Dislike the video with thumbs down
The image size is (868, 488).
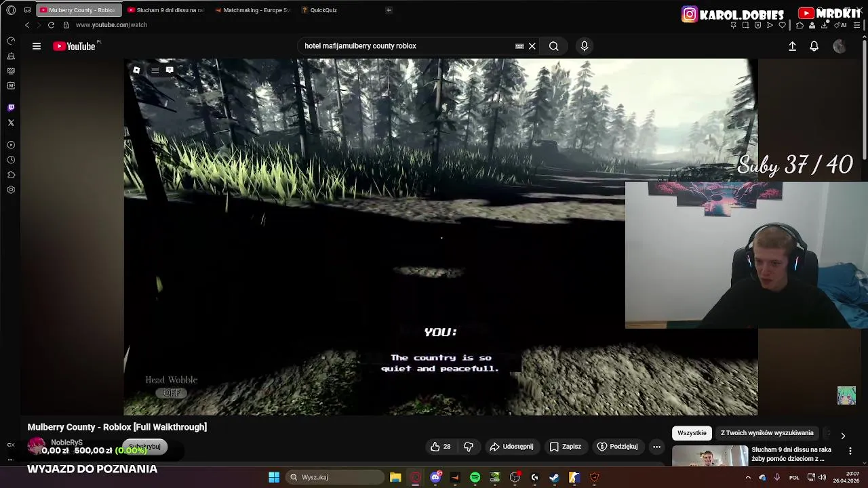pyautogui.click(x=469, y=447)
